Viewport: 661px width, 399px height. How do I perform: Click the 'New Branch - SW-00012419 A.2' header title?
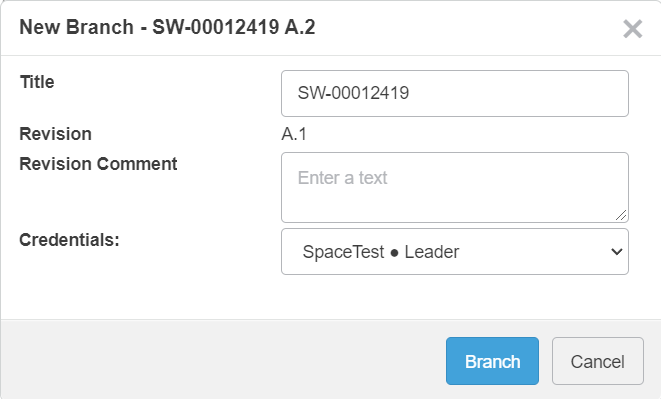click(x=167, y=27)
